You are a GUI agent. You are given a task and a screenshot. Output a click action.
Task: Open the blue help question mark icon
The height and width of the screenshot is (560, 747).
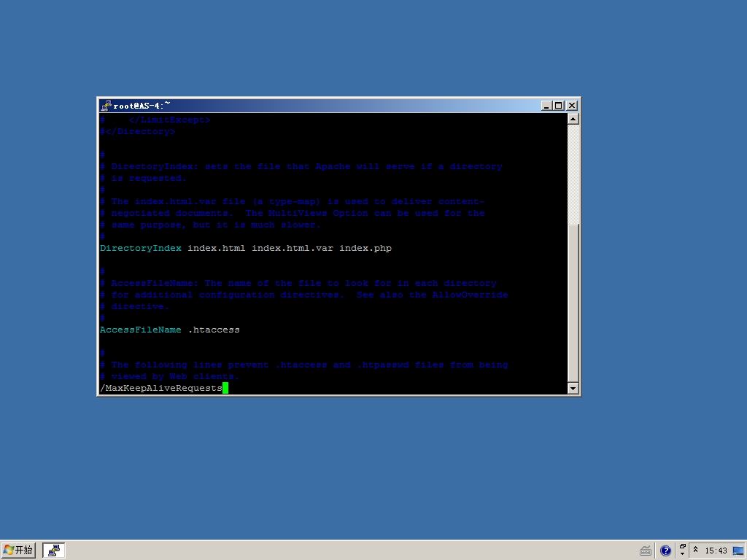coord(665,551)
